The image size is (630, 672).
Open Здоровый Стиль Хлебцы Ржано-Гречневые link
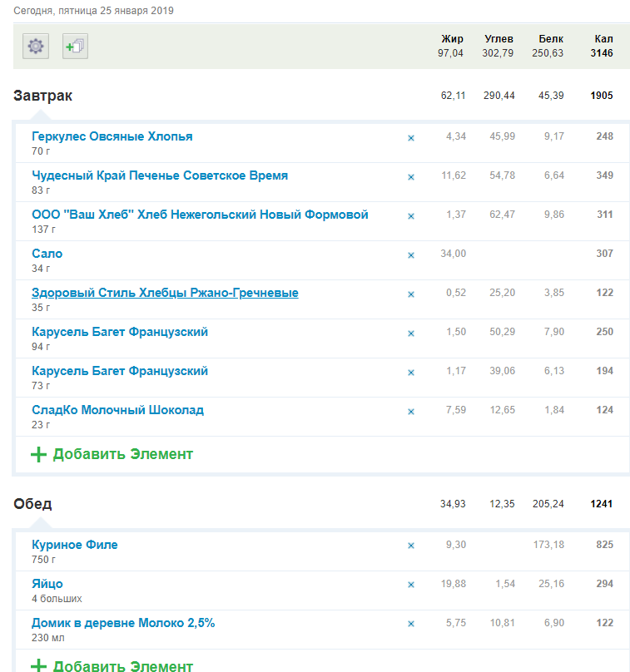(x=165, y=293)
